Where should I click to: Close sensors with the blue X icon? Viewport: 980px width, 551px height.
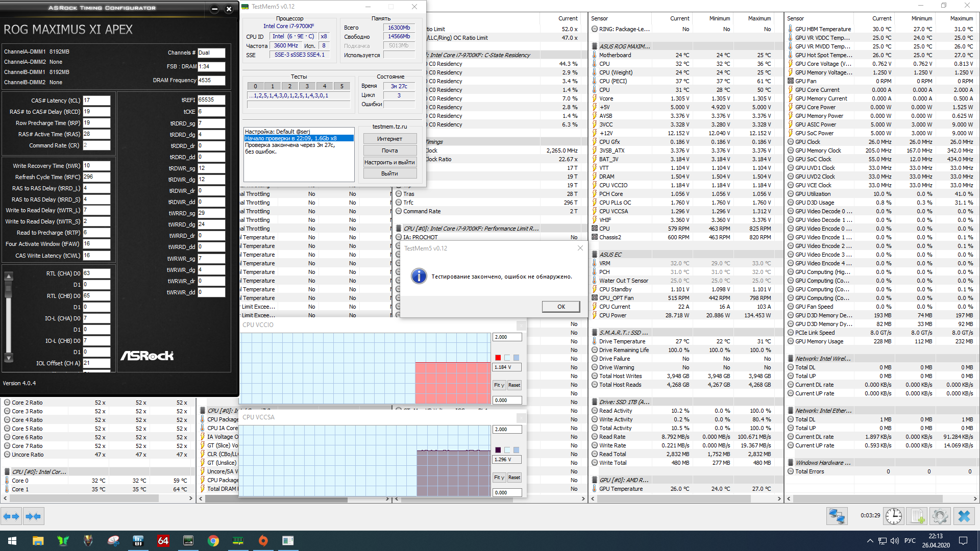[964, 516]
